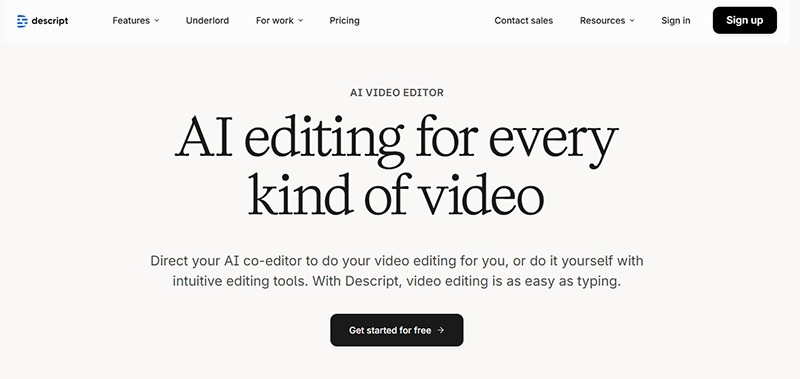Click the Contact sales link
Screen dimensions: 800x379
(x=523, y=20)
